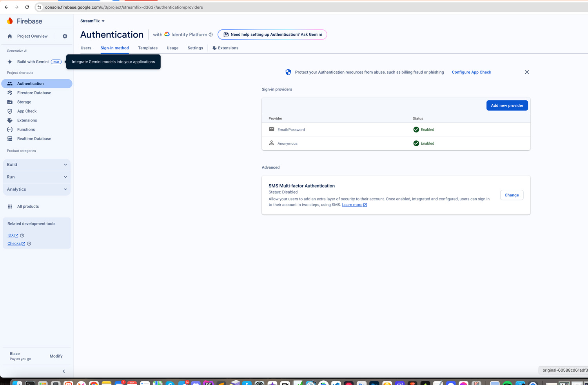Click Ask Gemini help button
This screenshot has height=385, width=588.
click(x=272, y=35)
